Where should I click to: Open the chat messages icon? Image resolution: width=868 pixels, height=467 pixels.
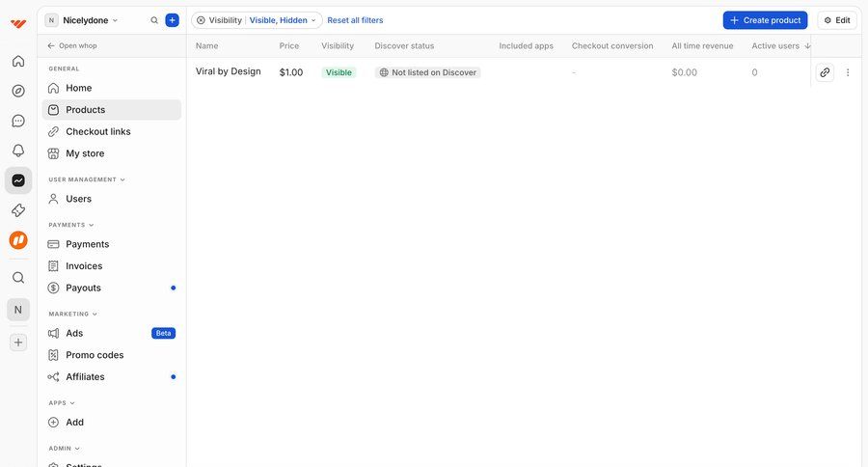(18, 121)
